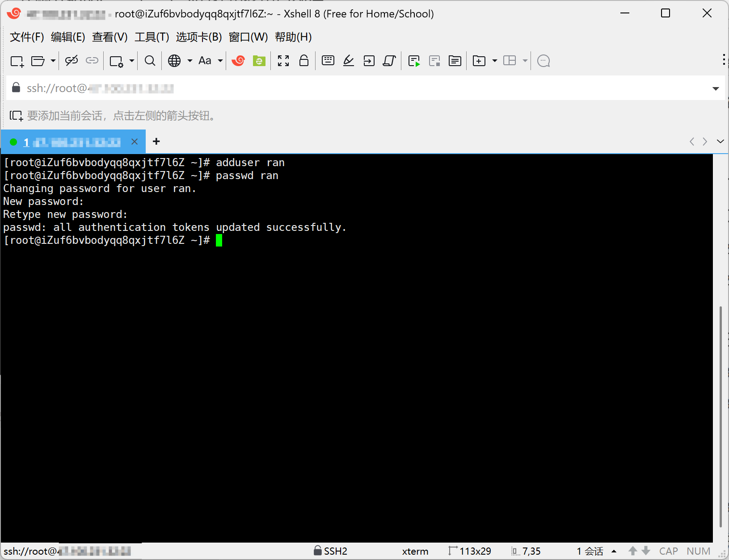Open the keyboard mapping icon
Screen dimensions: 729x560
(328, 61)
